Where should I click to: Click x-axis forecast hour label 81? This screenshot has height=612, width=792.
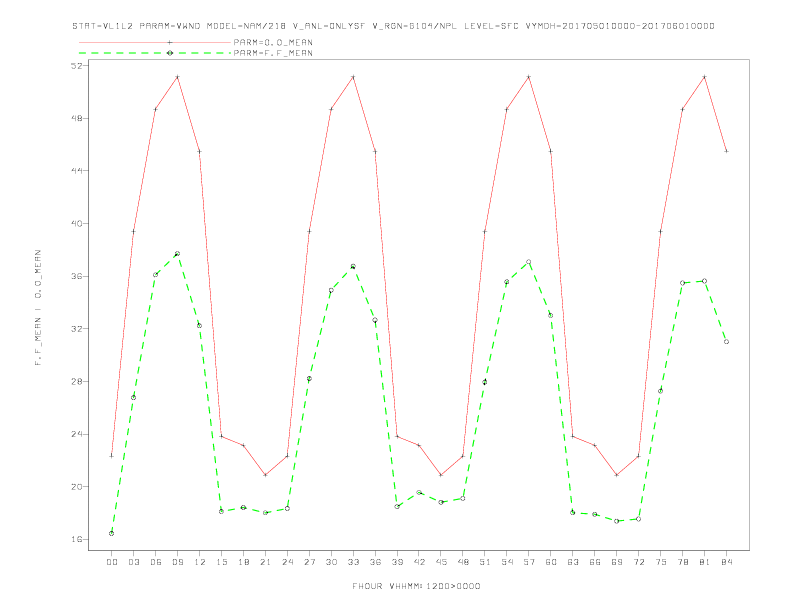click(705, 562)
